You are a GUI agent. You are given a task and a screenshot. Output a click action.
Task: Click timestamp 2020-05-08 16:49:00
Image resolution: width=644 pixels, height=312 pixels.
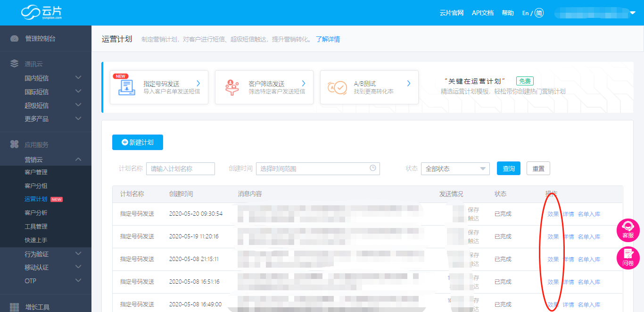[x=195, y=304]
